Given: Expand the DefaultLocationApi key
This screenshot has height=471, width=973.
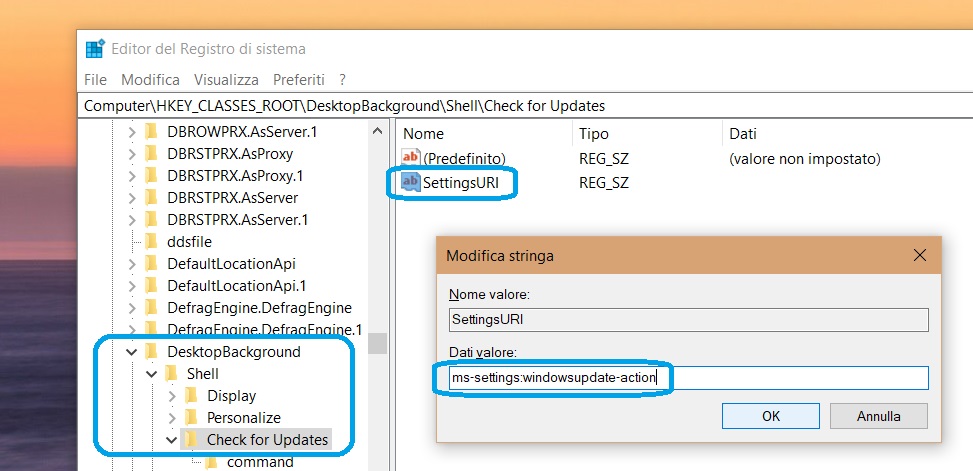Looking at the screenshot, I should pos(132,264).
